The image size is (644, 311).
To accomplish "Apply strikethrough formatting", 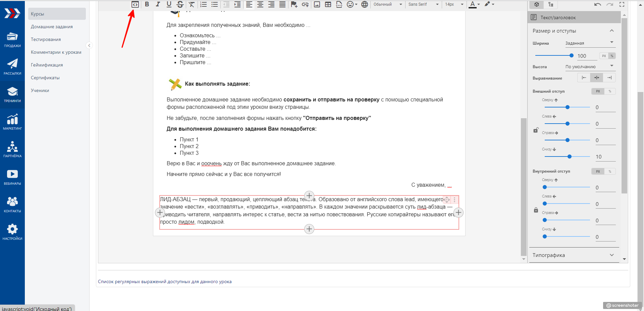I will pos(180,4).
